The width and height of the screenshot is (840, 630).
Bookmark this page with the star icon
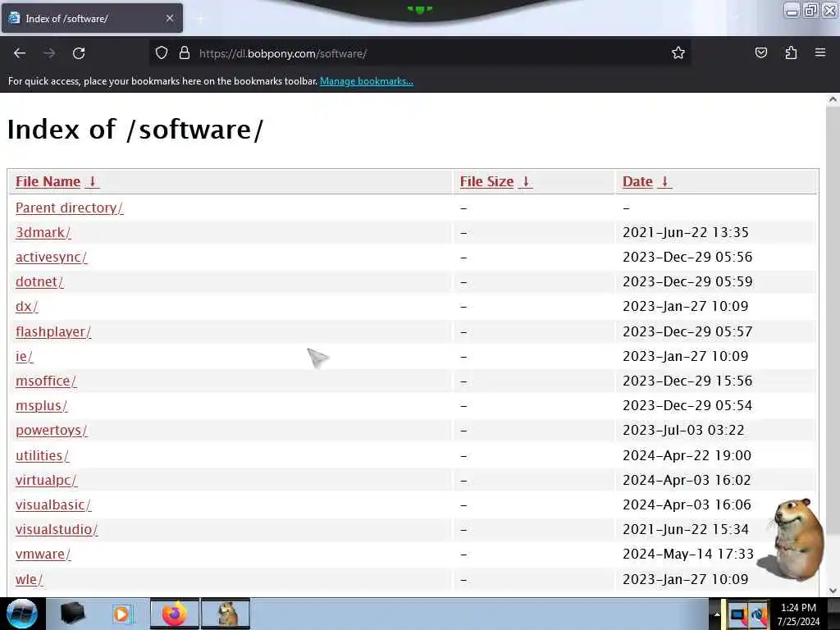[x=678, y=52]
